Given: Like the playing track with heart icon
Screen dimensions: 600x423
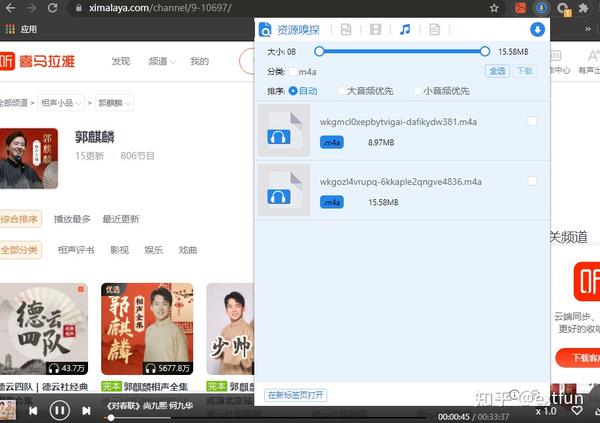Looking at the screenshot, I should [577, 410].
